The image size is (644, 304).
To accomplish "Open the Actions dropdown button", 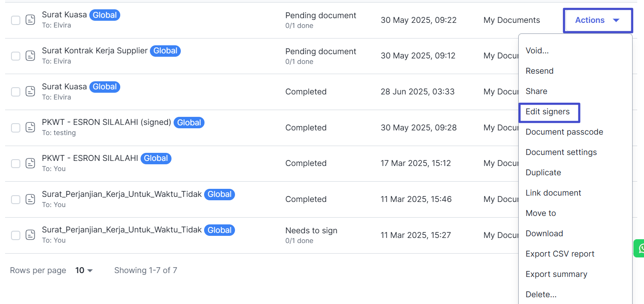I will pos(597,20).
